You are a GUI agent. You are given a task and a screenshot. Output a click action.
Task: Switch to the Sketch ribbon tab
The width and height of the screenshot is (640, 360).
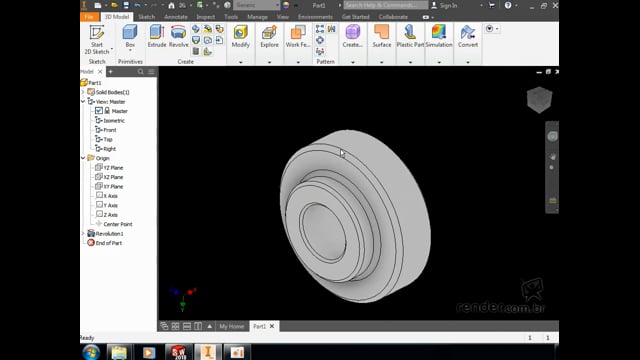coord(147,17)
